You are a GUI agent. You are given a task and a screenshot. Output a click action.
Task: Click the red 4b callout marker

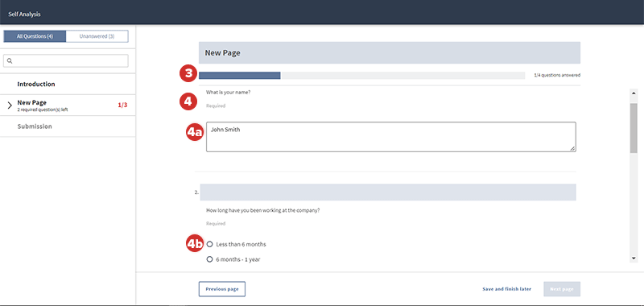click(195, 244)
